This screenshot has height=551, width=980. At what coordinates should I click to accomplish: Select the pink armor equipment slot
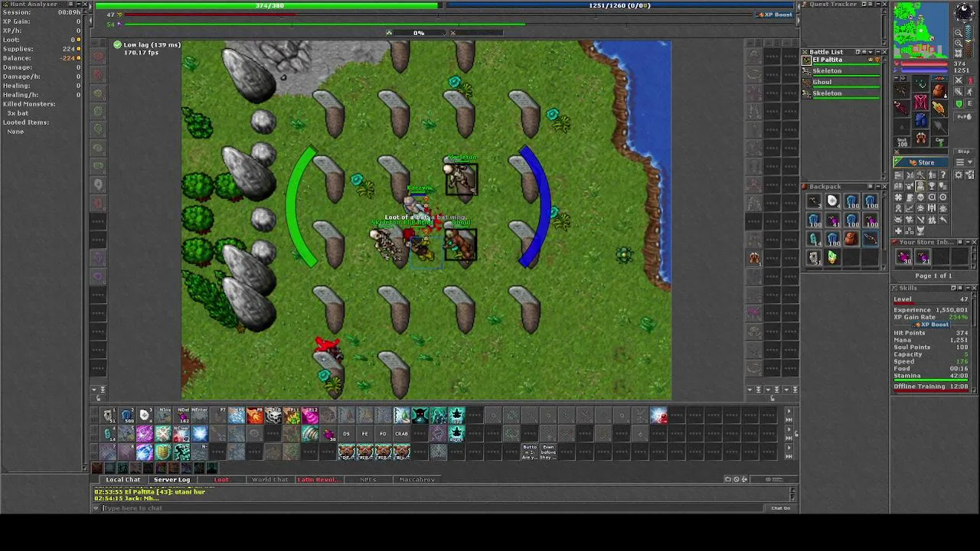pos(920,102)
